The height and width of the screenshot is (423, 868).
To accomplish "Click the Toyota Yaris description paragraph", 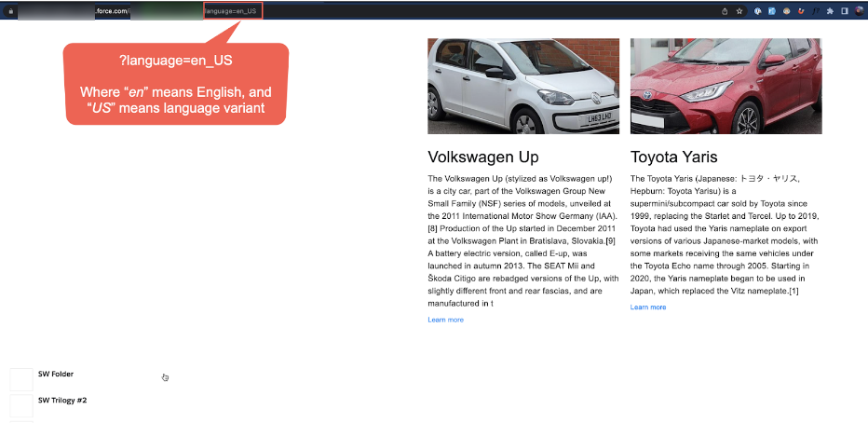I will [x=725, y=235].
